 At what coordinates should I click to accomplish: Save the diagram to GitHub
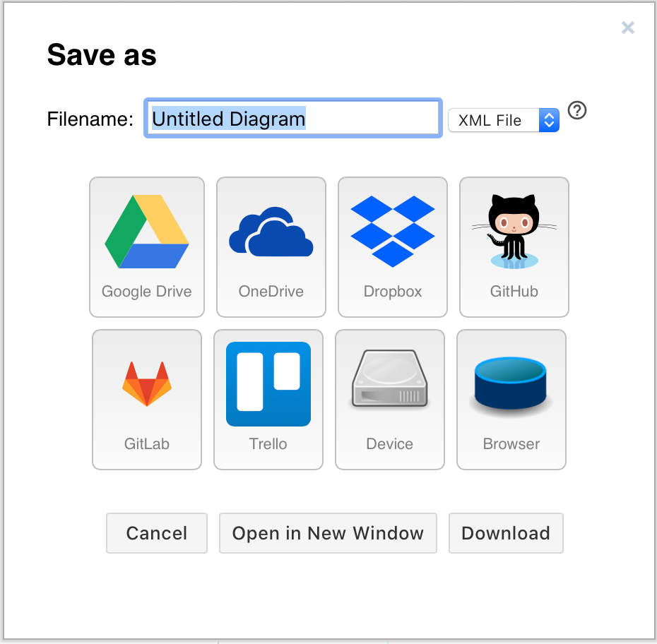[x=514, y=247]
